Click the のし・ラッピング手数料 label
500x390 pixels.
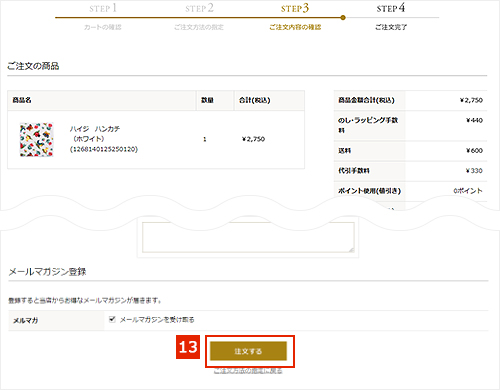click(x=368, y=125)
